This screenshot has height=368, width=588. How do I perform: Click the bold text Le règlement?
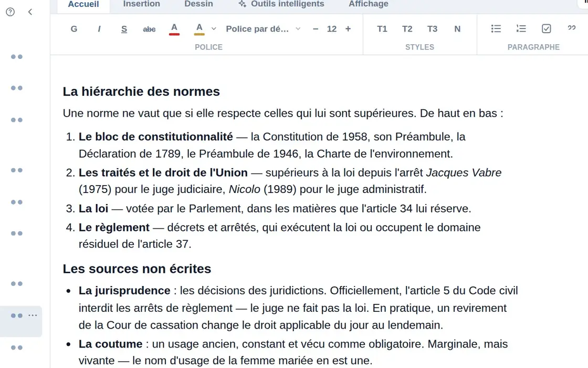(114, 228)
